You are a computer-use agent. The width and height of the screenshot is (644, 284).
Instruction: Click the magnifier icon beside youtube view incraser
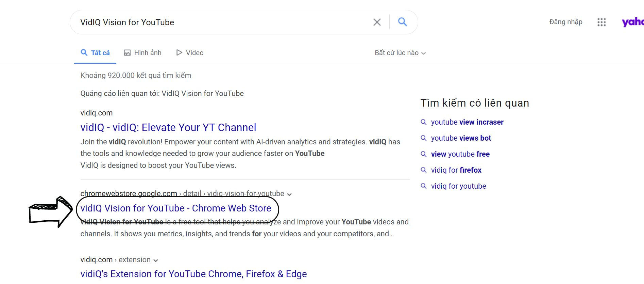(424, 122)
